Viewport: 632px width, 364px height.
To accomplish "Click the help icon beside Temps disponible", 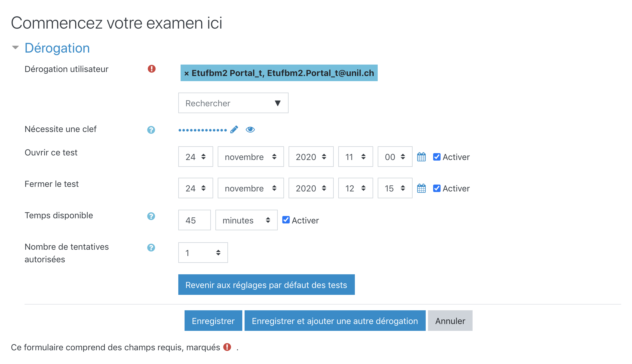I will pos(151,216).
